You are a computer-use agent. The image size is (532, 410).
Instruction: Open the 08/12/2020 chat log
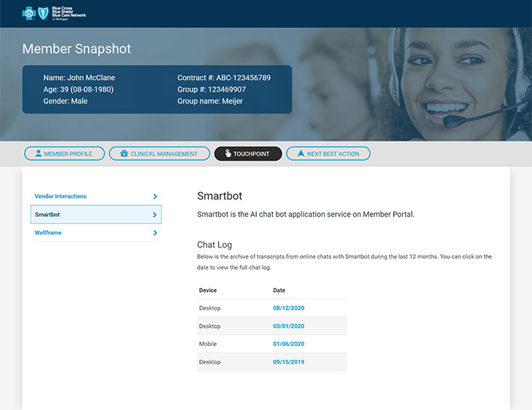point(289,308)
